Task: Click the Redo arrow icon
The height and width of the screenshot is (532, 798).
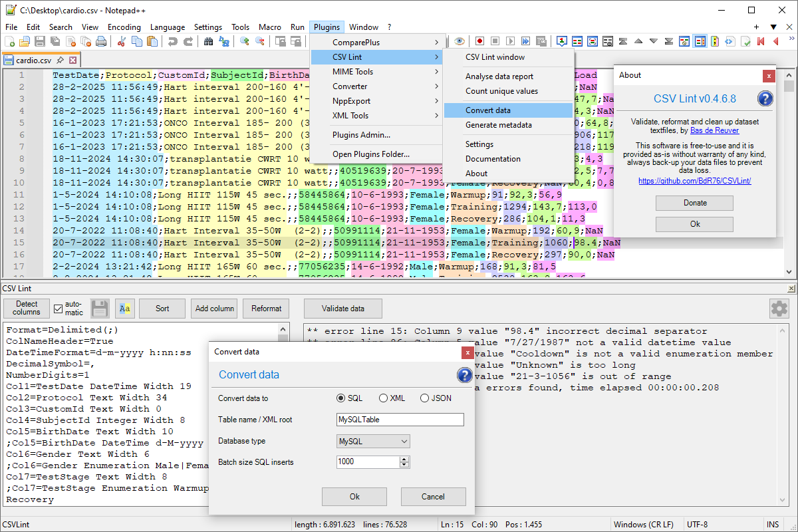Action: [188, 41]
